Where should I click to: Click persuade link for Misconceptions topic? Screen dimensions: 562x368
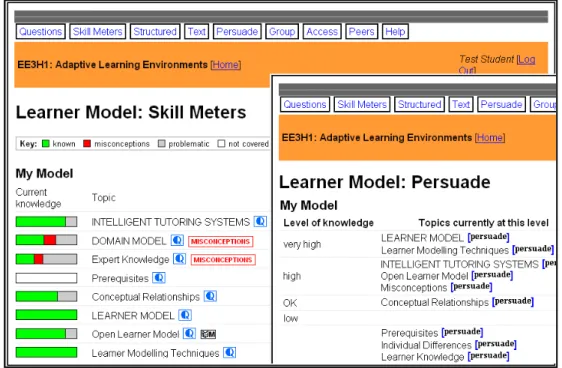pyautogui.click(x=471, y=287)
